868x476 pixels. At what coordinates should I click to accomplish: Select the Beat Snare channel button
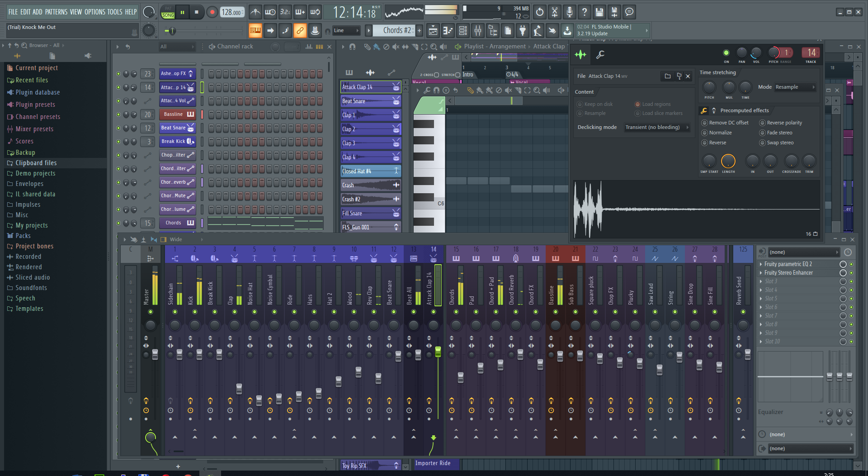174,128
